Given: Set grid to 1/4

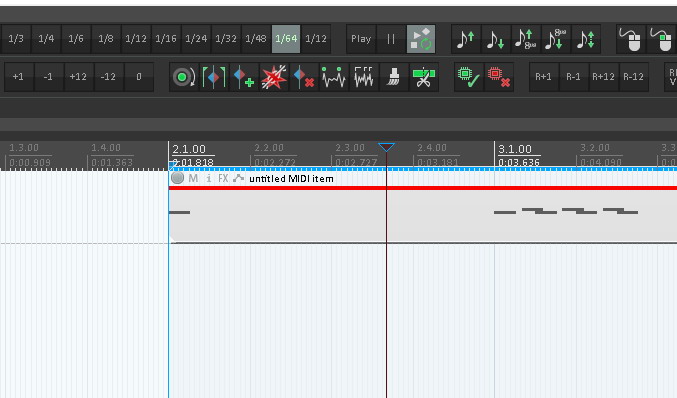Looking at the screenshot, I should coord(46,39).
